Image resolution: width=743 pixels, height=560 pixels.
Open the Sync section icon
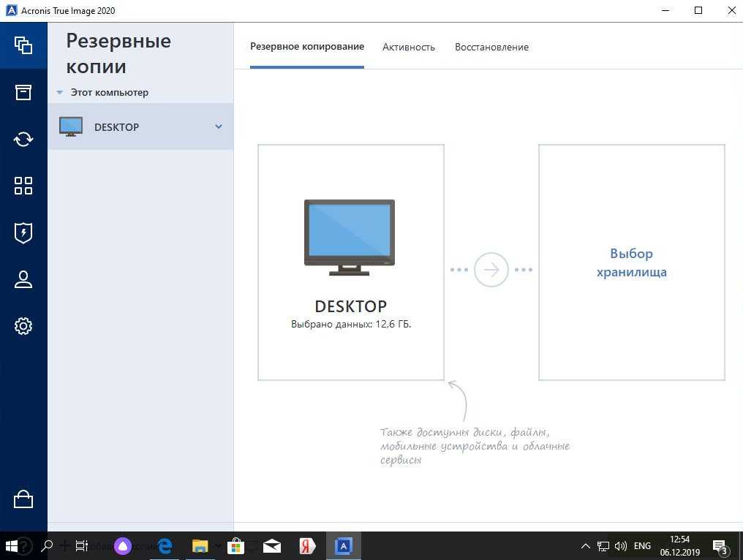(x=23, y=139)
